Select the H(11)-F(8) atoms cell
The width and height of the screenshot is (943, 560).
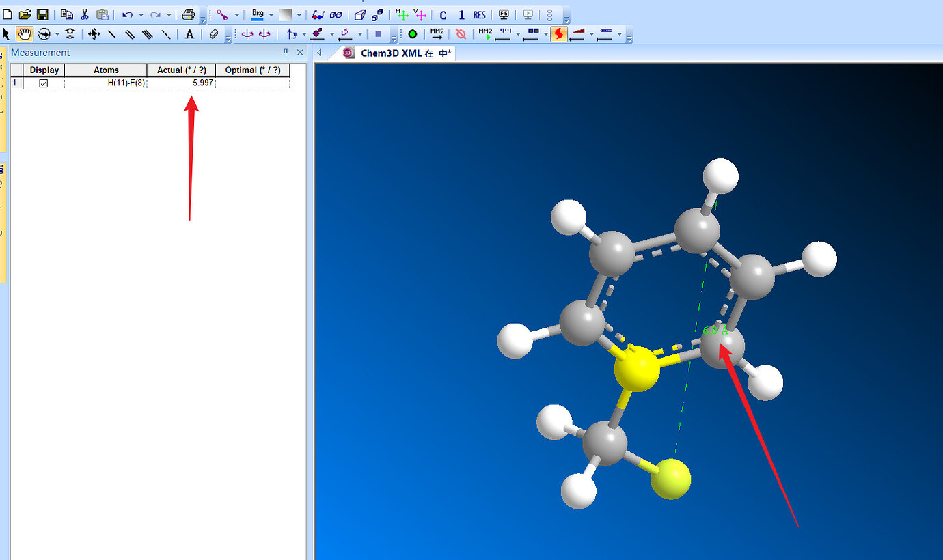(106, 83)
